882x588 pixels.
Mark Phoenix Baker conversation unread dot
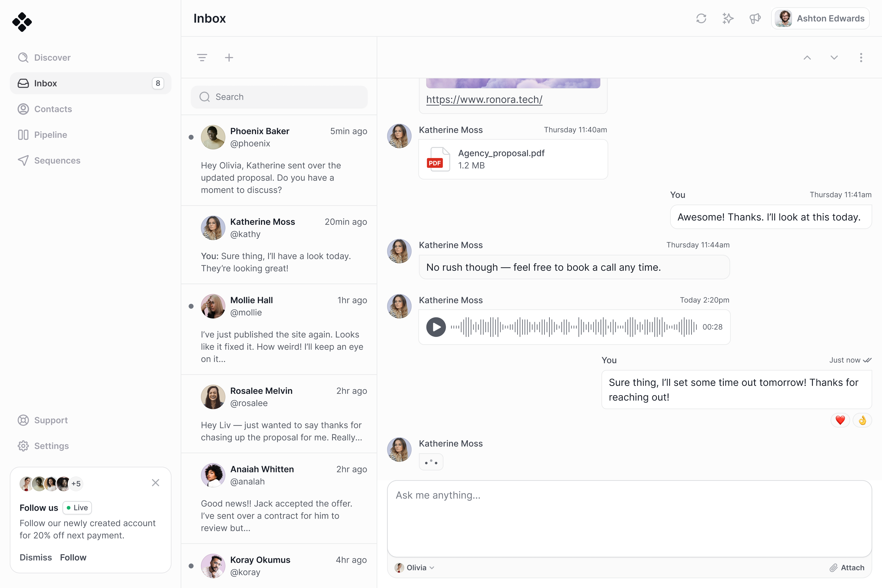(x=191, y=137)
